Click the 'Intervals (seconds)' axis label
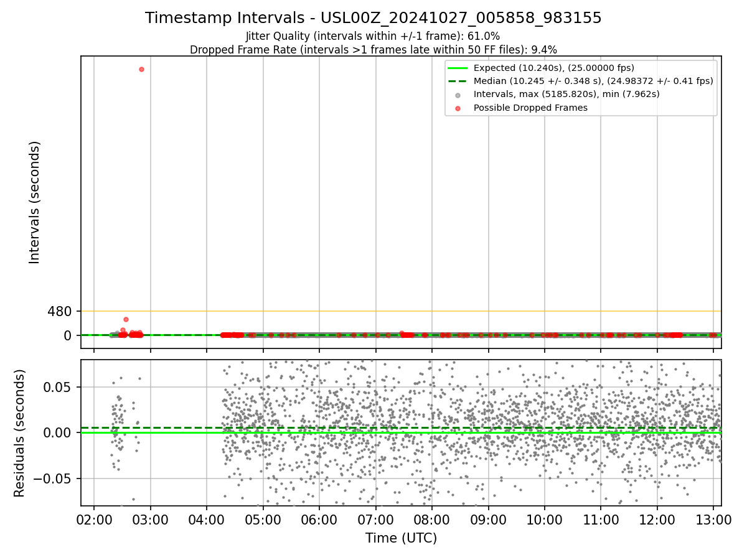The height and width of the screenshot is (560, 747). (35, 202)
